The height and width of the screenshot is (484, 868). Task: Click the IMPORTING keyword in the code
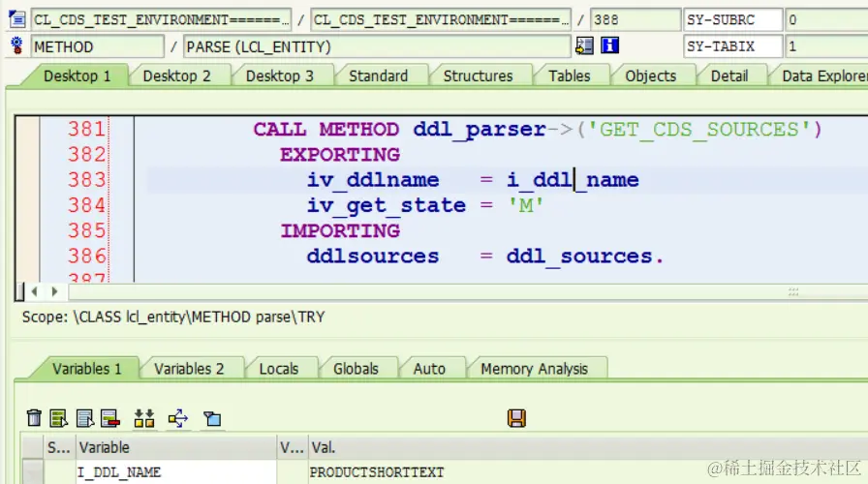[340, 231]
